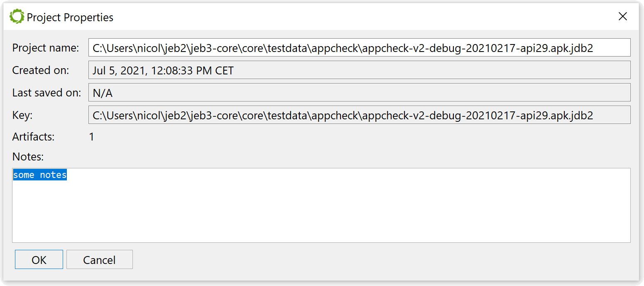Click the "Artifacts:" label
The height and width of the screenshot is (286, 644).
click(33, 137)
